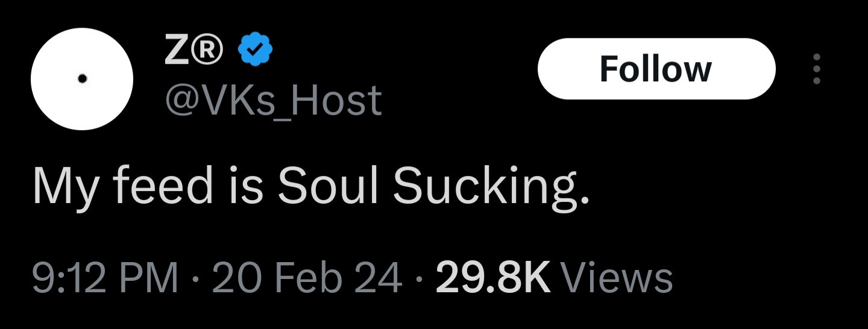Click the 29.8K view count number
This screenshot has height=329, width=868.
(492, 279)
